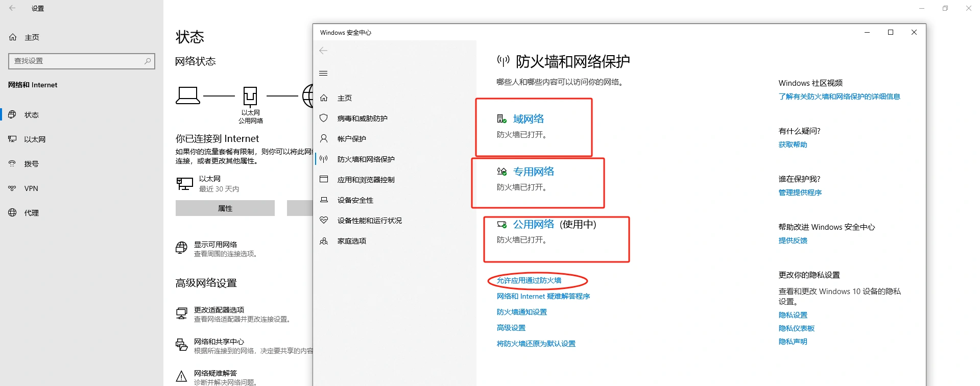
Task: Click 允许应用通过防火墙 link
Action: [529, 280]
